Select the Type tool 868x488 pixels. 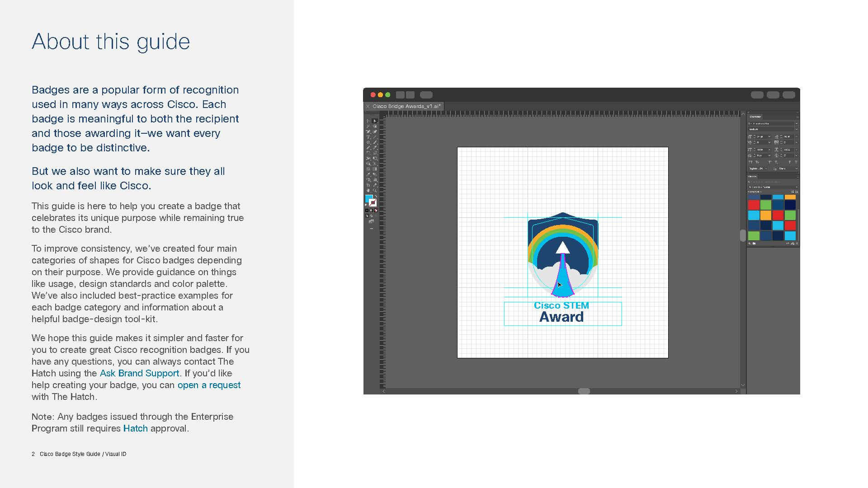coord(368,136)
